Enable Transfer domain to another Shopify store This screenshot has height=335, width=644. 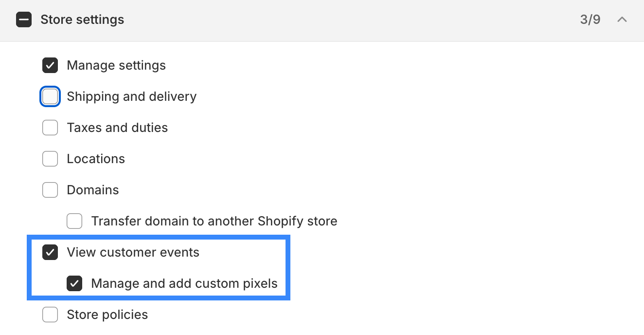74,221
